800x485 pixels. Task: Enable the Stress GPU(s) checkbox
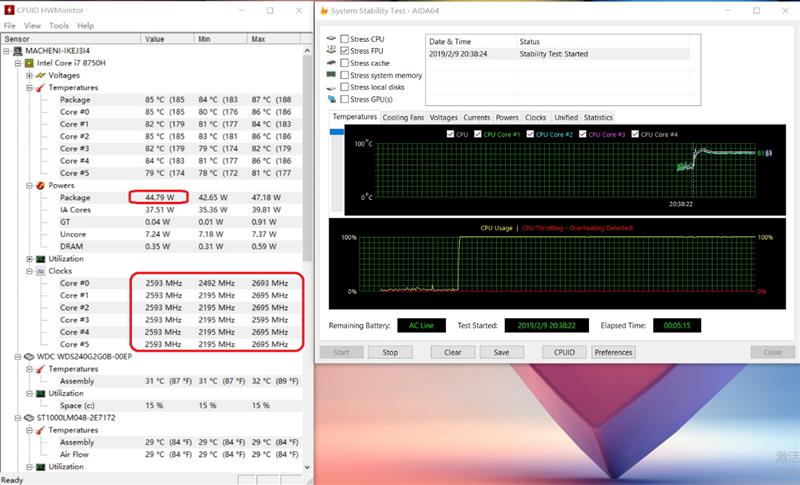click(x=344, y=99)
